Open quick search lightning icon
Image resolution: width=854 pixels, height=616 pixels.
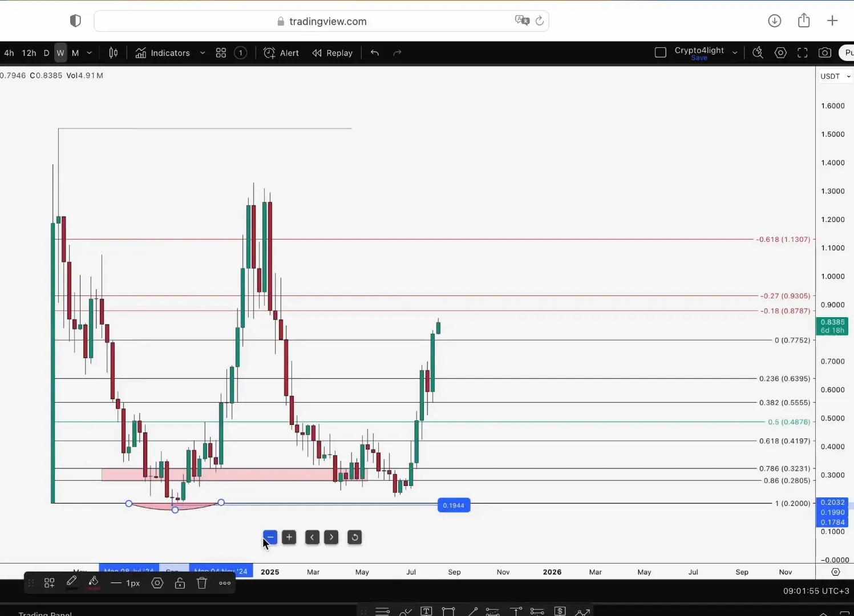758,53
